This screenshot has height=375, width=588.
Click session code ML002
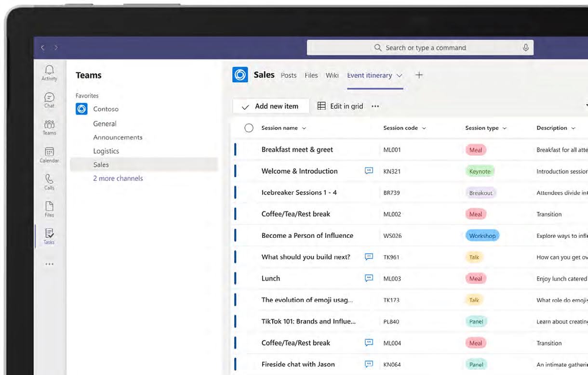(392, 214)
